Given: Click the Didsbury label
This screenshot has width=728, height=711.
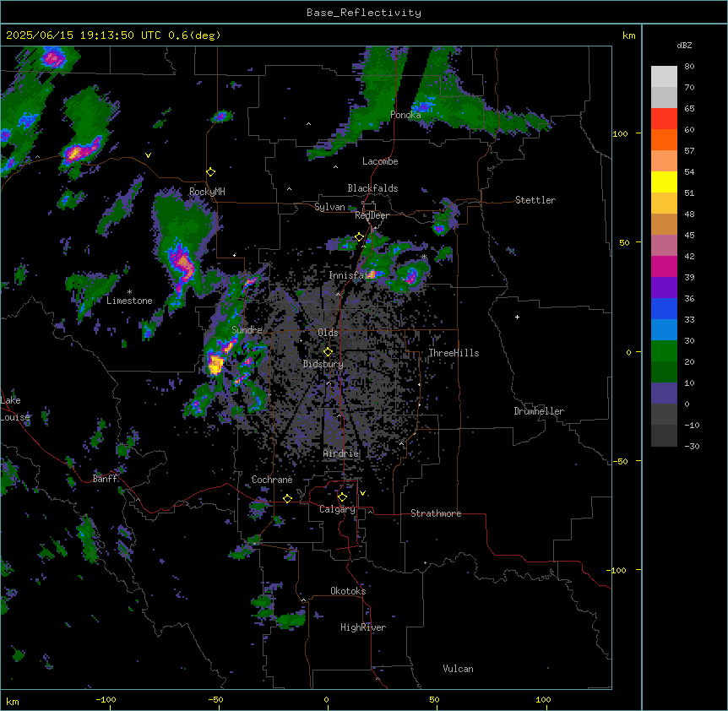Looking at the screenshot, I should (323, 364).
